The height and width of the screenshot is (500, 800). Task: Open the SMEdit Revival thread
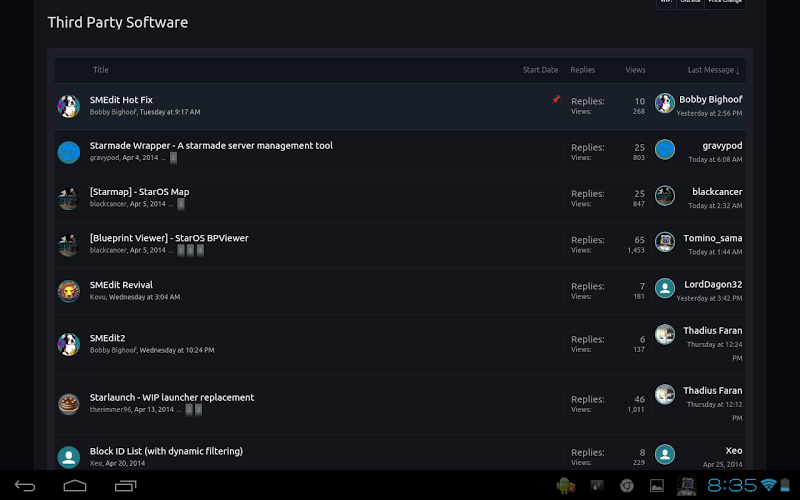pos(121,285)
